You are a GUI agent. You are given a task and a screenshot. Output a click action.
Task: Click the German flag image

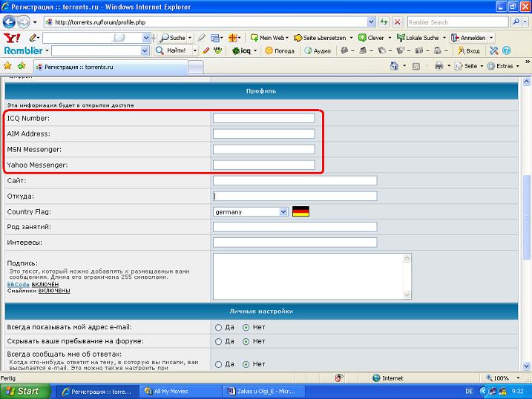coord(301,211)
